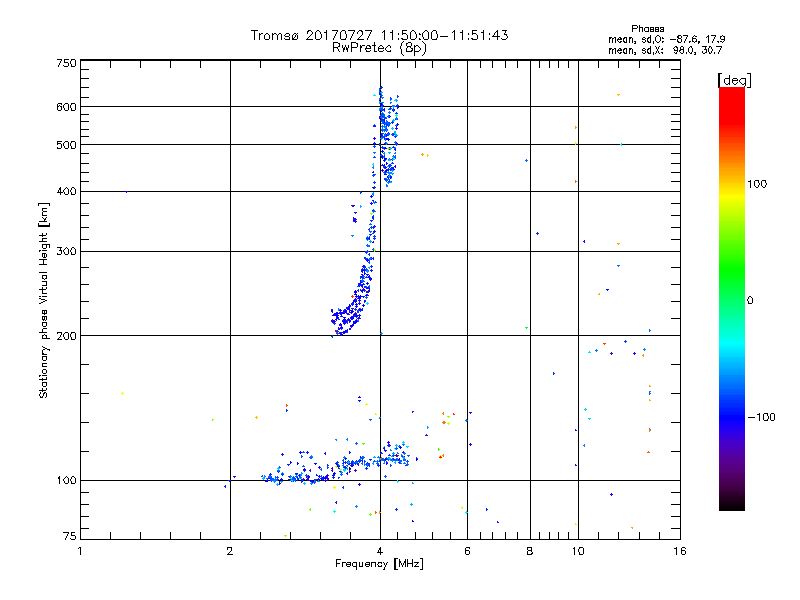Click the y-axis '750' tick label
This screenshot has width=800, height=600.
pyautogui.click(x=66, y=63)
